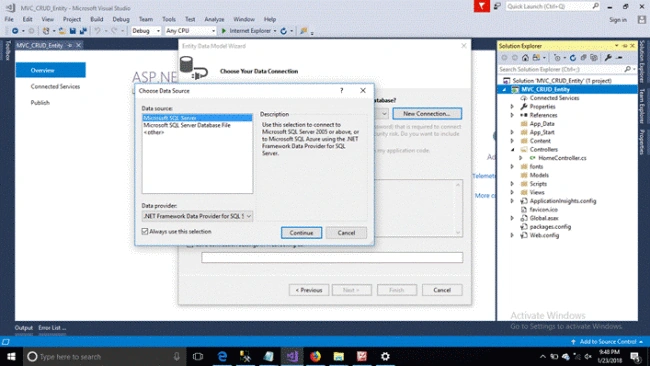
Task: Click the Open File toolbar icon
Action: click(x=62, y=31)
